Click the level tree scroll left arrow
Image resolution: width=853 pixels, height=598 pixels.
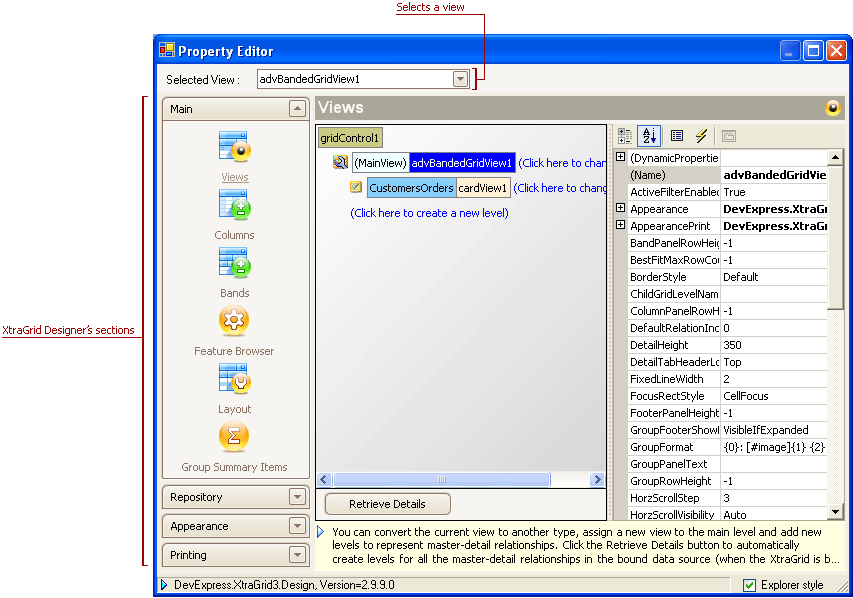pos(324,479)
